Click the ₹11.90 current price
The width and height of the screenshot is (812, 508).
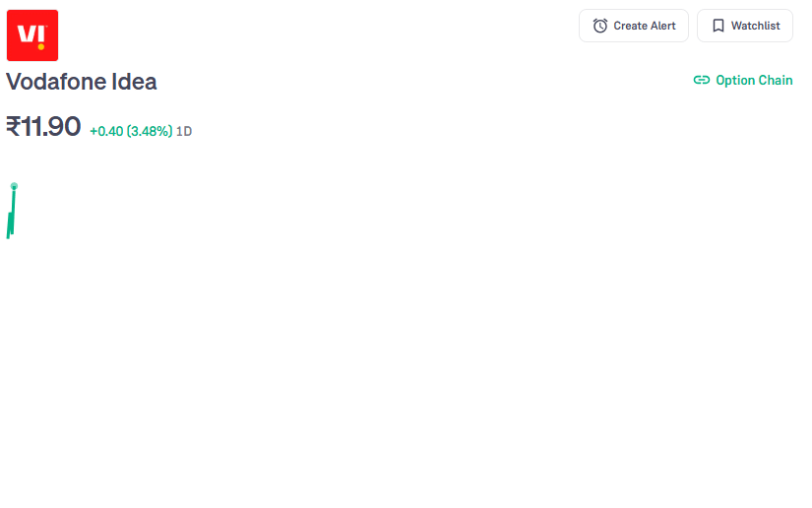coord(43,127)
